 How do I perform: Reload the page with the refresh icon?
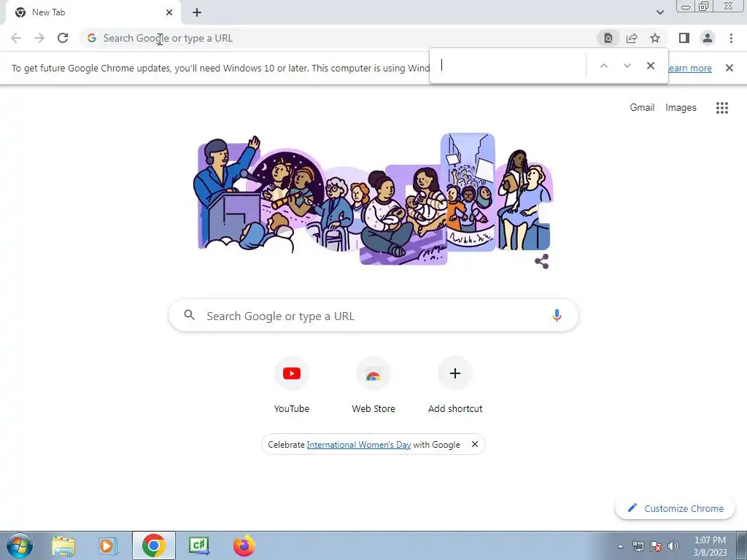point(63,38)
